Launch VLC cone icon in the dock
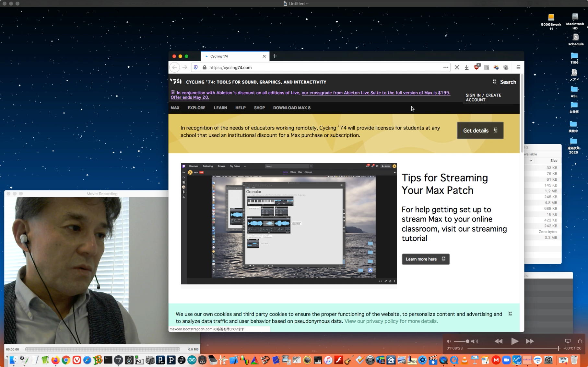Screen dimensions: 588x367 pyautogui.click(x=465, y=360)
